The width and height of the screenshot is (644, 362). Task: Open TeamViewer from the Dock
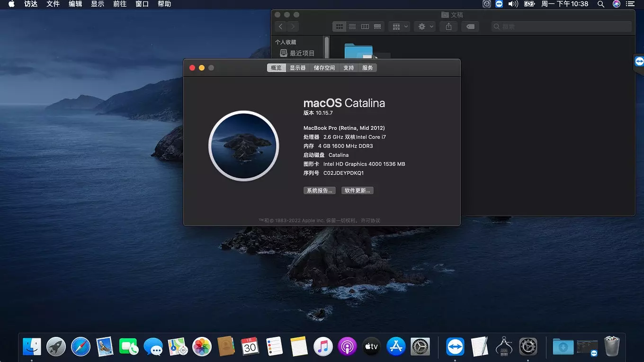pos(455,346)
